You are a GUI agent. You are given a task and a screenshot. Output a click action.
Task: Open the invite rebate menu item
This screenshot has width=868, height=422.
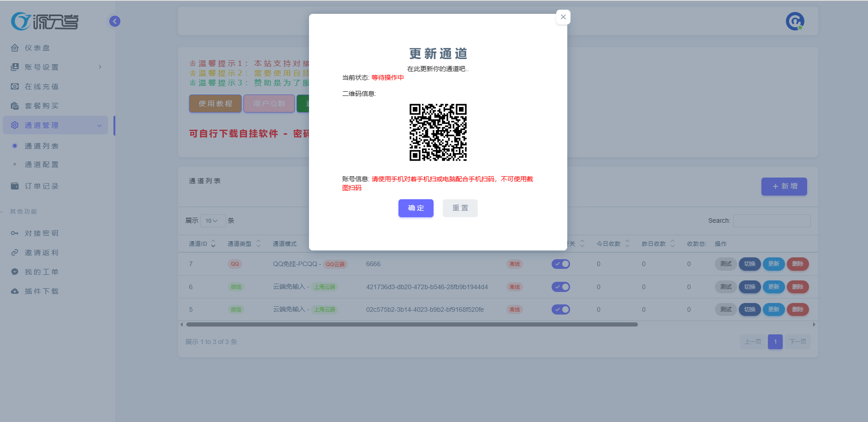coord(42,253)
